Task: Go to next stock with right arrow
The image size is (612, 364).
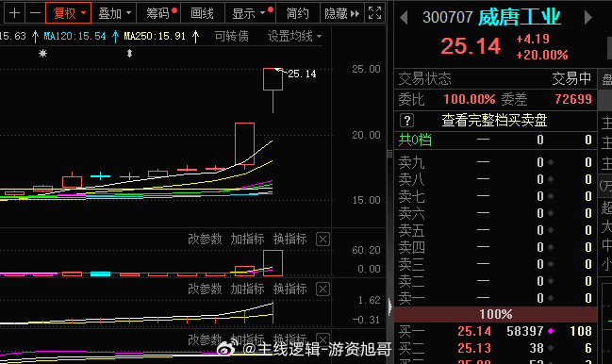Action: coord(587,18)
